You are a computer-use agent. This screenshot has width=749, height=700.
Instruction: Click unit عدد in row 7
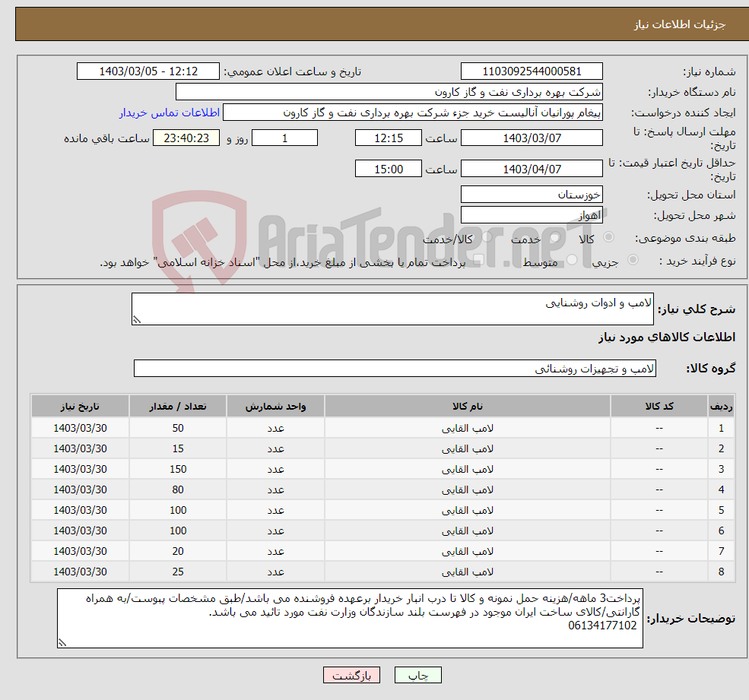coord(275,552)
